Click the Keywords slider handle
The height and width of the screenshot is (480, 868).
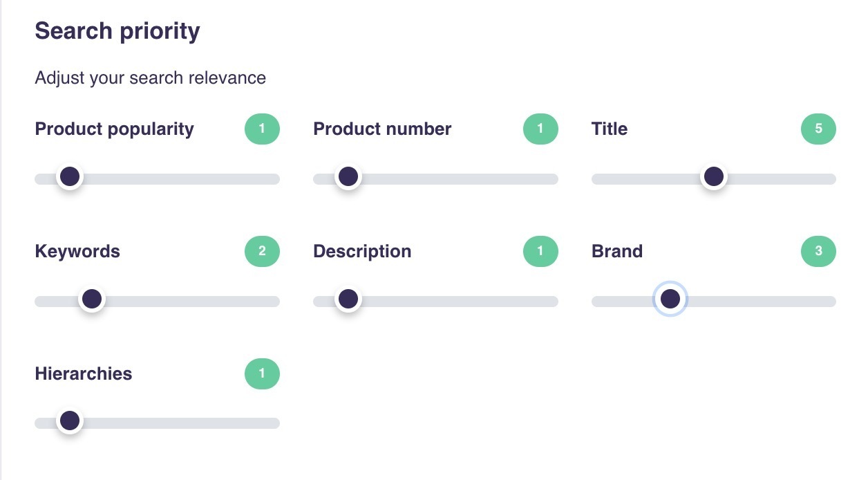coord(91,299)
